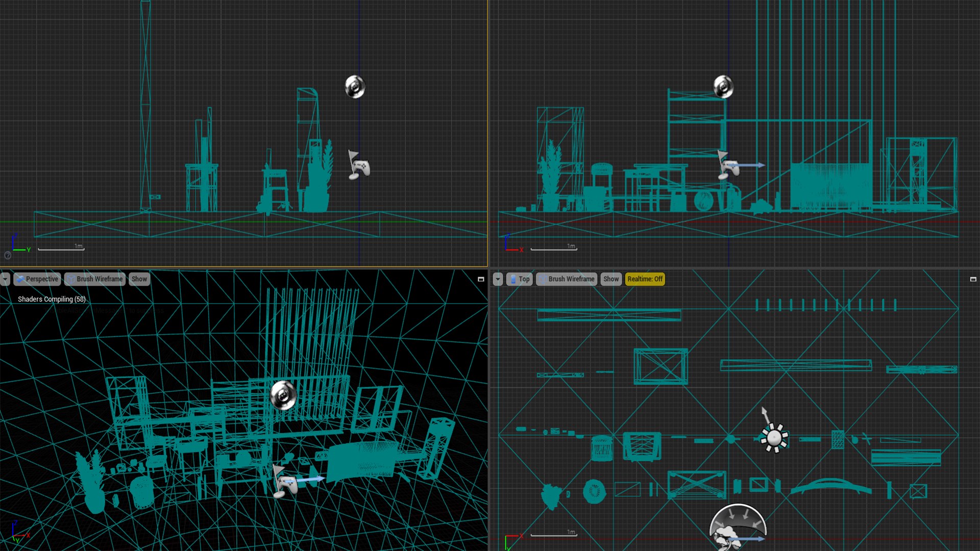Maximize the Top viewport using restore icon

point(973,279)
